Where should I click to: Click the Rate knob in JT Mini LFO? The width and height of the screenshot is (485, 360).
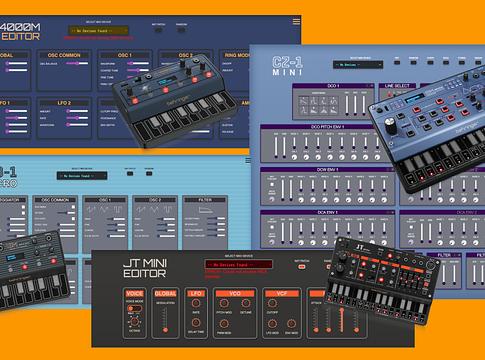click(196, 303)
